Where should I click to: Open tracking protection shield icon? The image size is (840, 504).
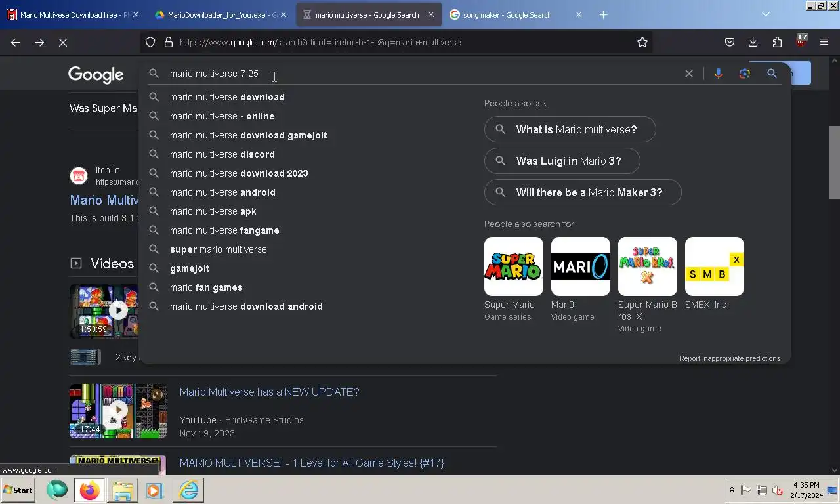[150, 42]
